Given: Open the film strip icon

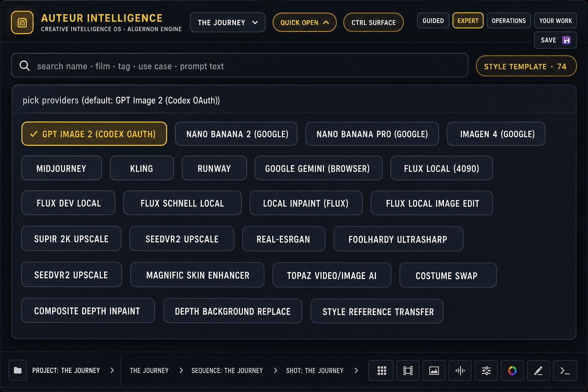Looking at the screenshot, I should [x=408, y=370].
